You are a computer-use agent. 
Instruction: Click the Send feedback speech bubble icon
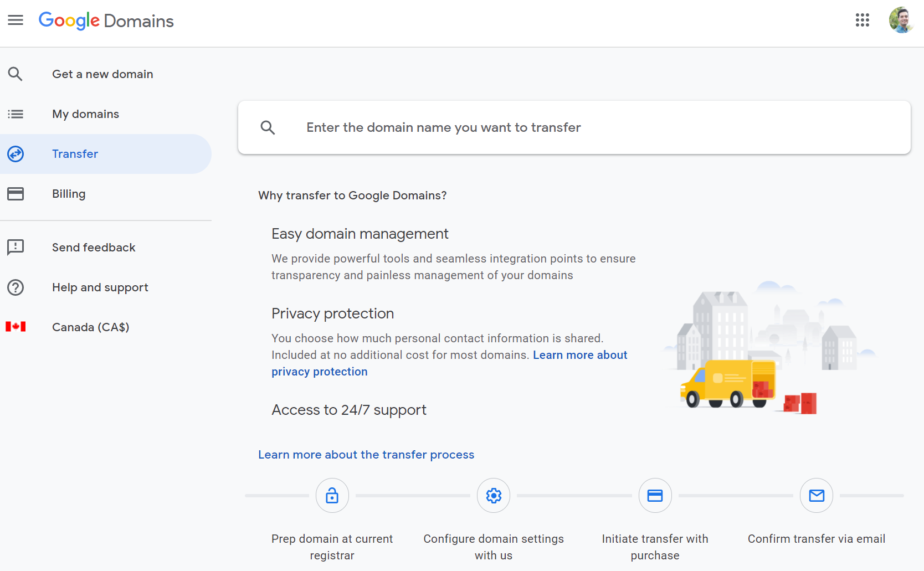[16, 247]
